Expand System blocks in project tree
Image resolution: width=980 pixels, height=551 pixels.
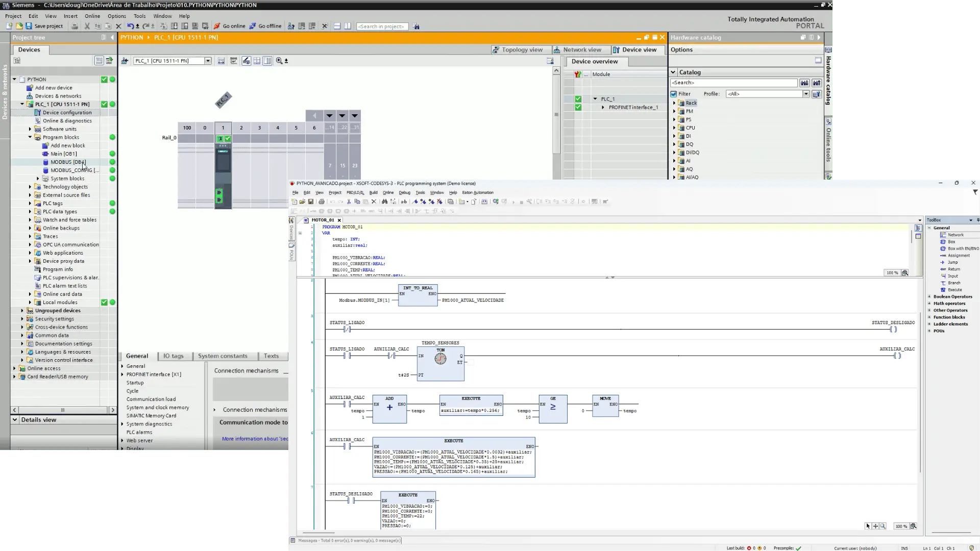[38, 179]
